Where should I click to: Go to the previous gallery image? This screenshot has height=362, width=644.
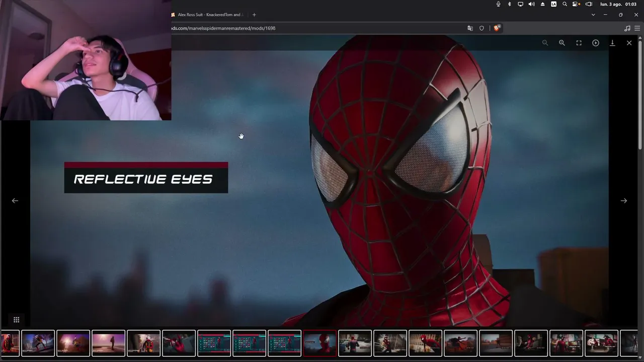(15, 201)
